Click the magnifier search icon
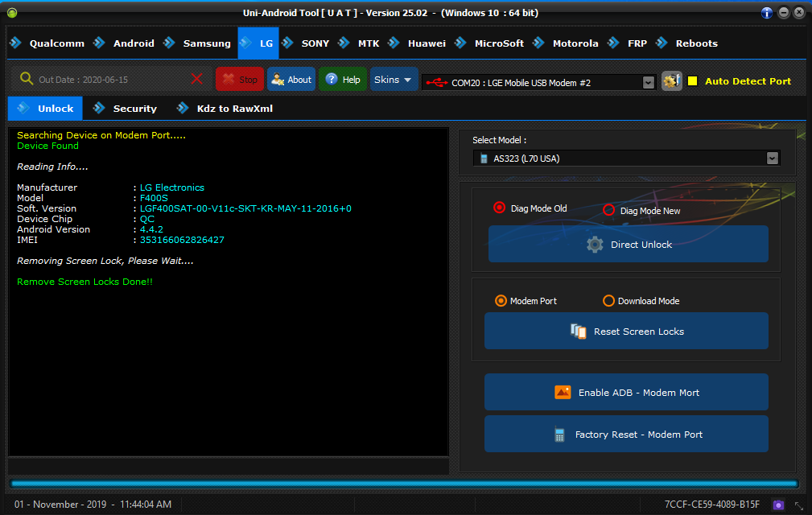812x515 pixels. [27, 79]
